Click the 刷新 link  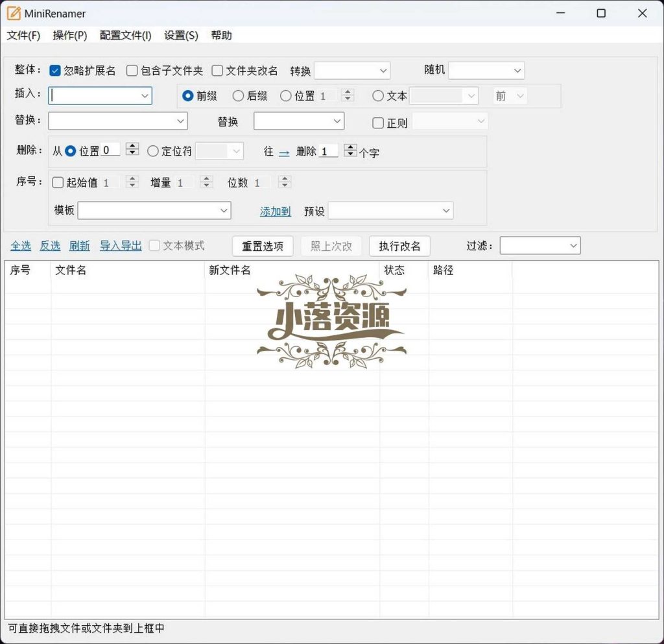point(80,246)
